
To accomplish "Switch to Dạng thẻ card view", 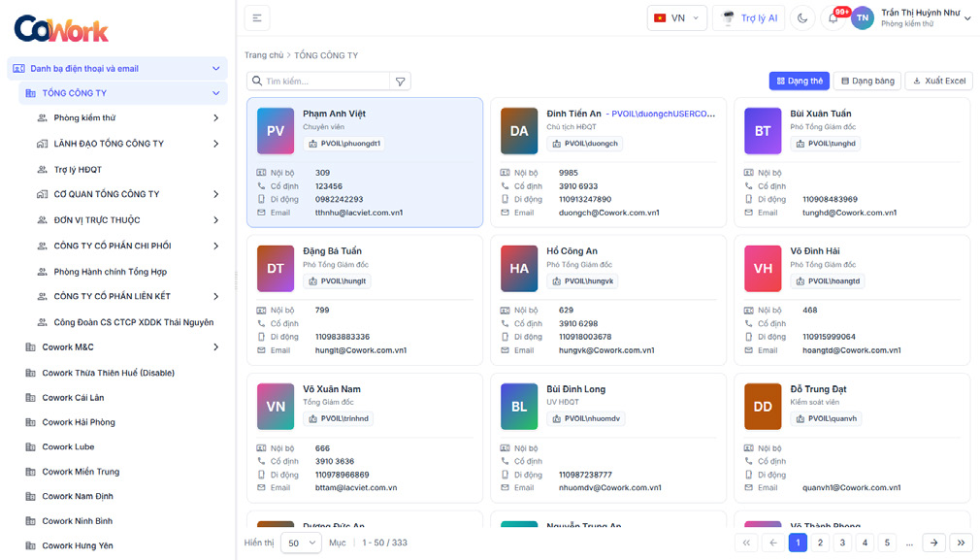I will click(x=800, y=81).
